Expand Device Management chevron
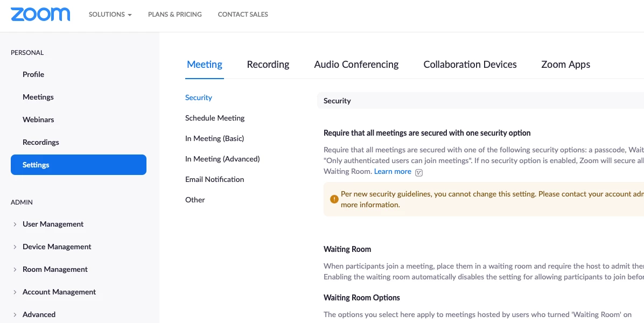 15,247
